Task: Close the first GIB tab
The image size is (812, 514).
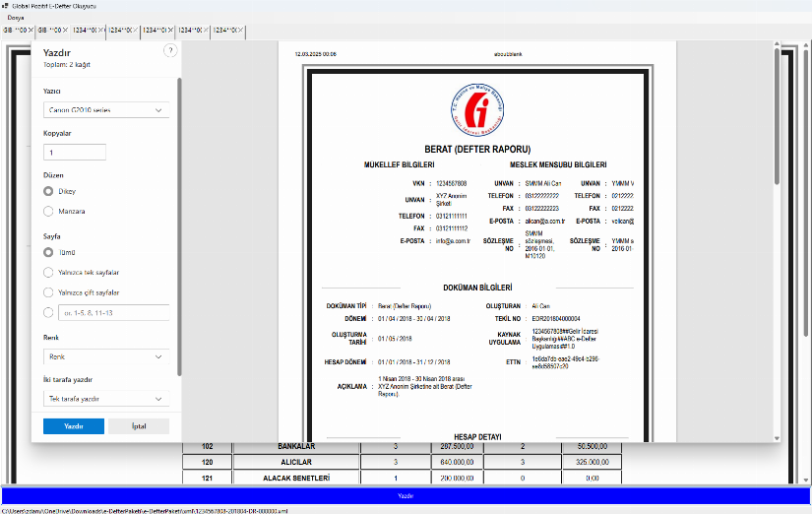Action: [31, 31]
